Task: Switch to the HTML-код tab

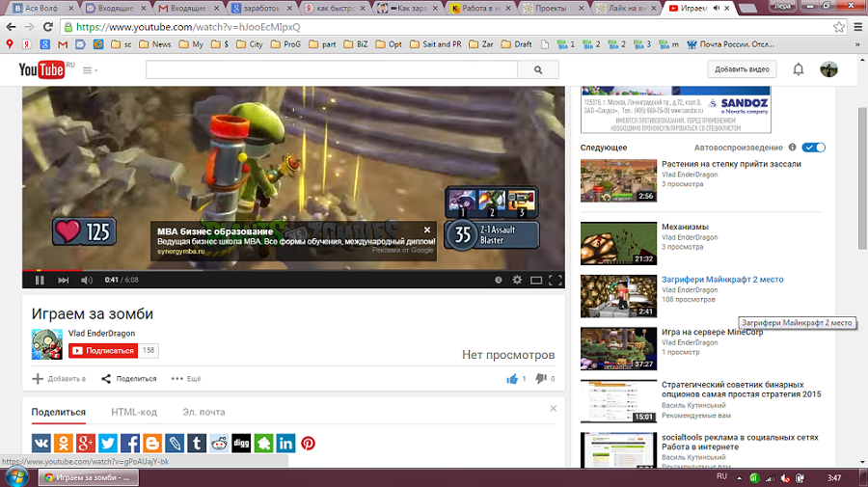Action: pos(134,413)
